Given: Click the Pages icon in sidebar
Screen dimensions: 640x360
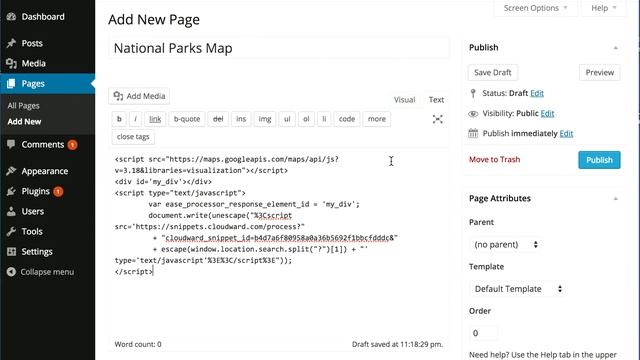Looking at the screenshot, I should [11, 84].
